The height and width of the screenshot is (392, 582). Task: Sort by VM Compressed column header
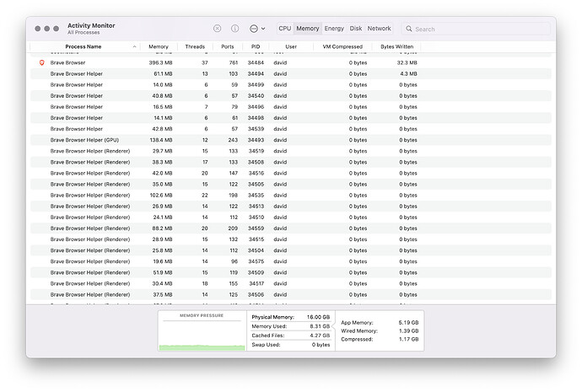point(342,46)
